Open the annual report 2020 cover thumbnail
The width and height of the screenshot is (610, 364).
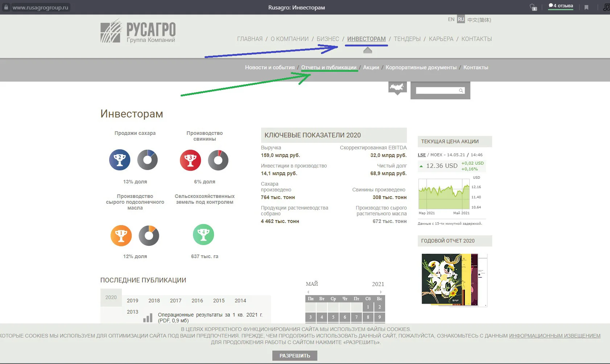(x=454, y=280)
